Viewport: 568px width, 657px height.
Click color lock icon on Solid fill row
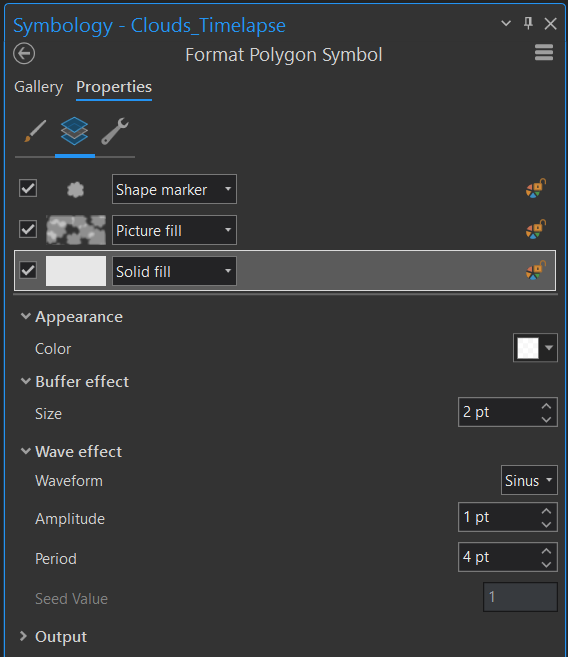point(536,270)
